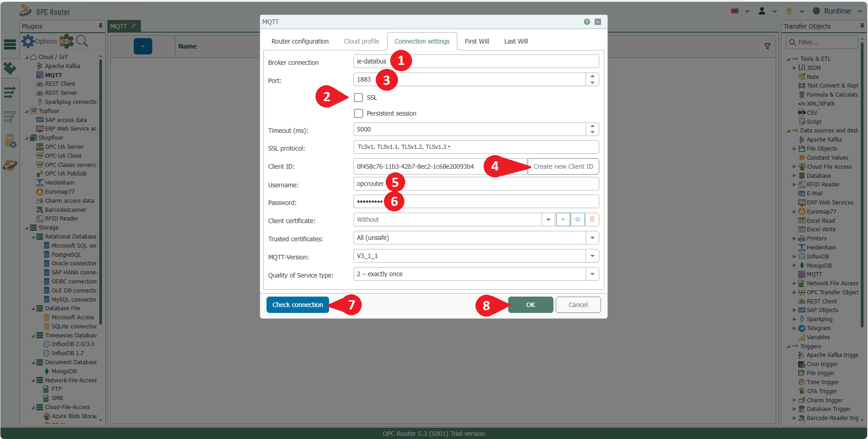Click the Options label in Plugins toolbar
Image resolution: width=868 pixels, height=439 pixels.
[x=46, y=41]
